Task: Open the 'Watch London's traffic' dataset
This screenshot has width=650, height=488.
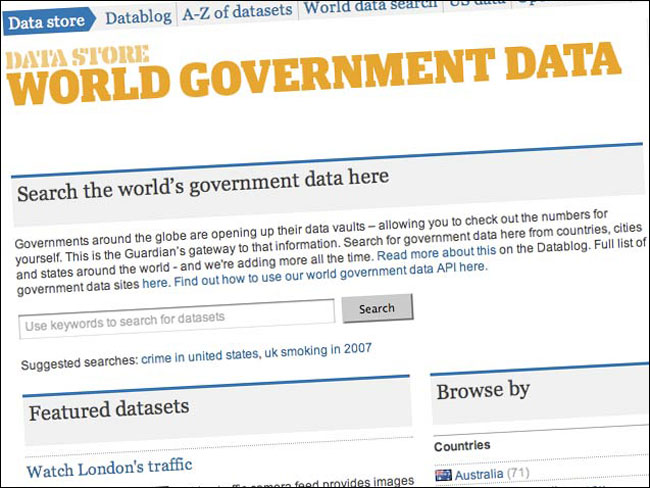Action: (x=109, y=468)
